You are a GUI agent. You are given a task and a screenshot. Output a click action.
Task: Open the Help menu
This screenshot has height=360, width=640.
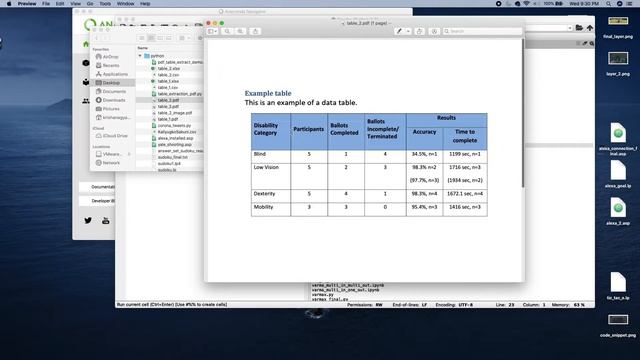[145, 4]
